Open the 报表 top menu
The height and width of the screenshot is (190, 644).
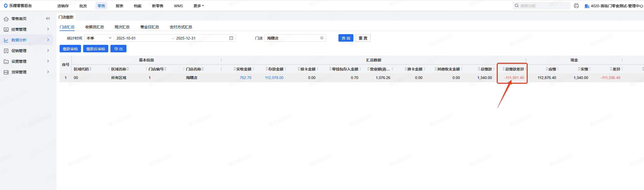[x=119, y=6]
